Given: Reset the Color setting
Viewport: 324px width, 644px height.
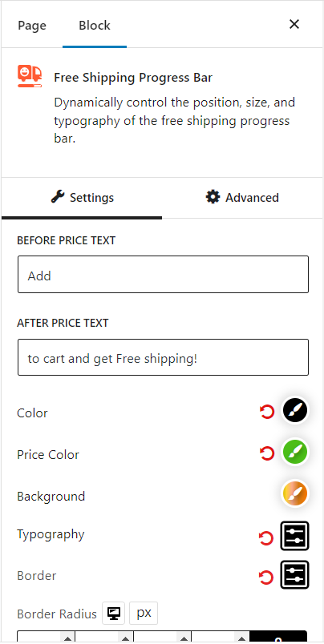Looking at the screenshot, I should tap(267, 412).
